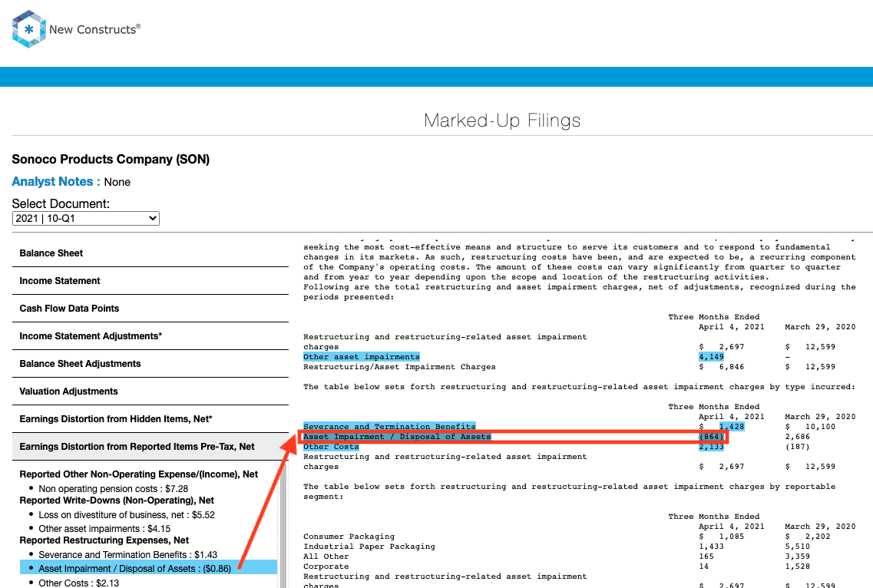Open the Balance Sheet section
Image resolution: width=873 pixels, height=588 pixels.
(150, 253)
